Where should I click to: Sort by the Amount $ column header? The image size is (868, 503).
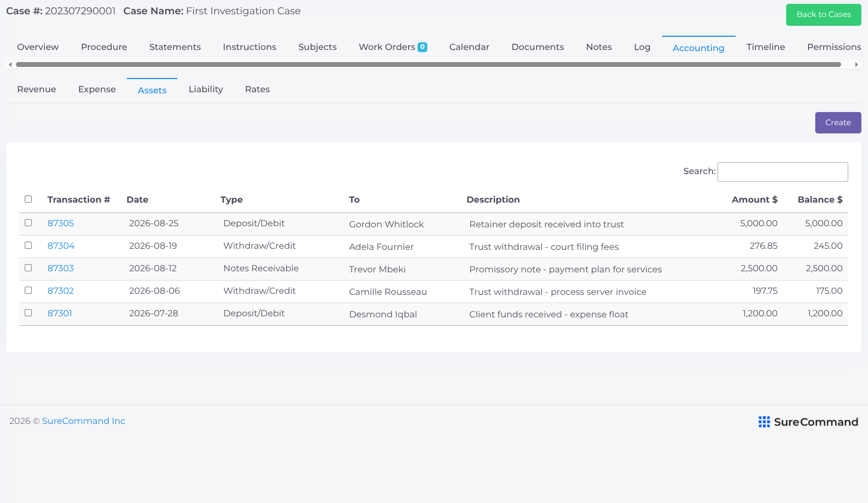click(754, 200)
